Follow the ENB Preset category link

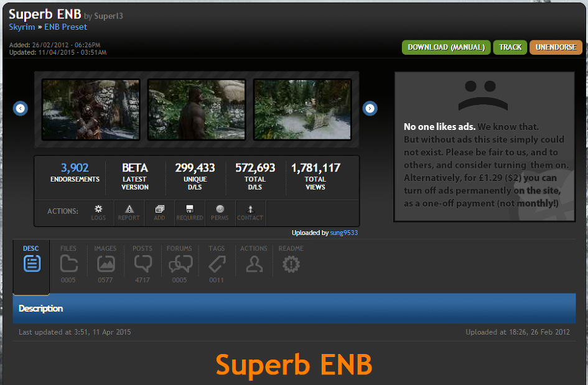(65, 27)
